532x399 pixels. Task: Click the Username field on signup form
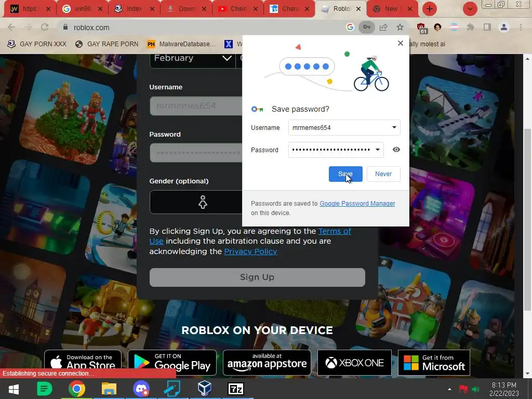pos(196,106)
